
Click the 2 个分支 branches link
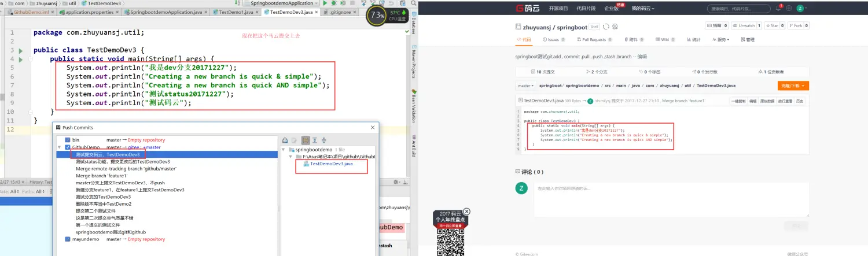click(597, 72)
